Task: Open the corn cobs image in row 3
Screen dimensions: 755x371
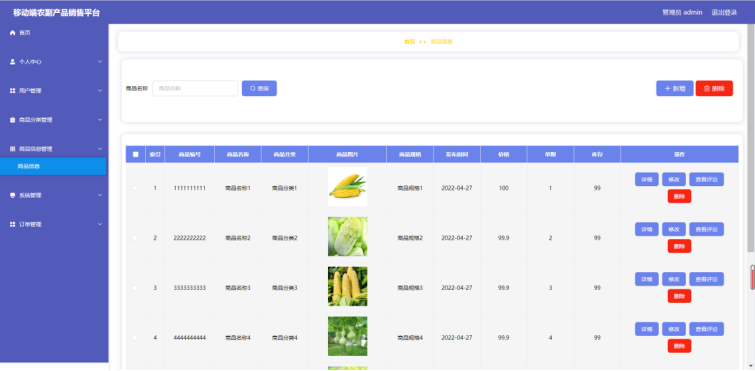Action: (x=347, y=286)
